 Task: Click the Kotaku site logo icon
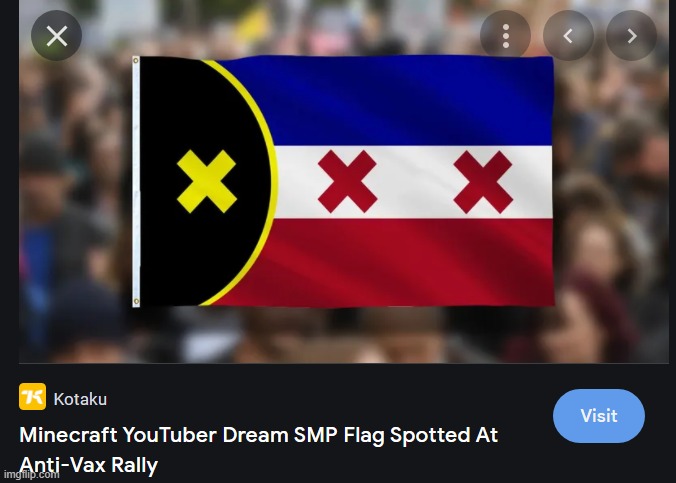click(32, 396)
